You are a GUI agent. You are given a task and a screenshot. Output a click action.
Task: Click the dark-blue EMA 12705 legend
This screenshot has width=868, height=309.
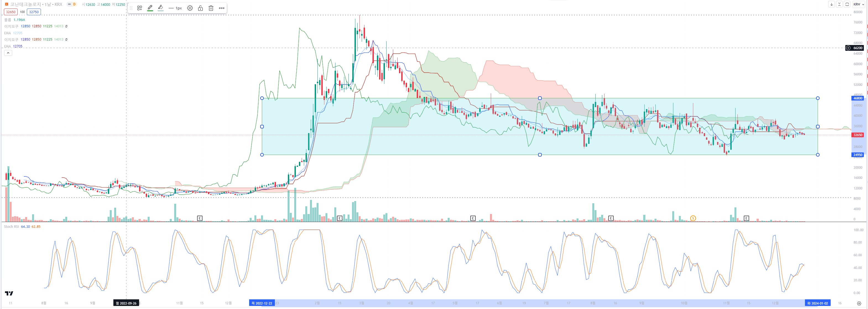(13, 46)
